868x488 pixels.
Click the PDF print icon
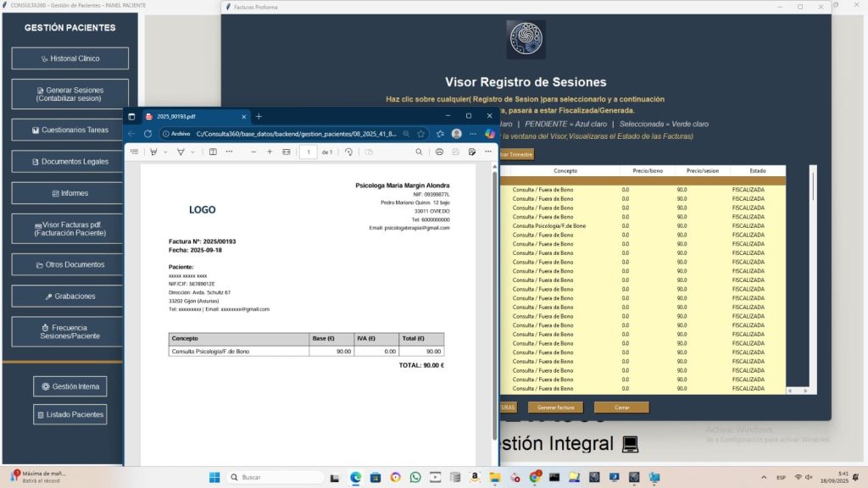point(439,152)
